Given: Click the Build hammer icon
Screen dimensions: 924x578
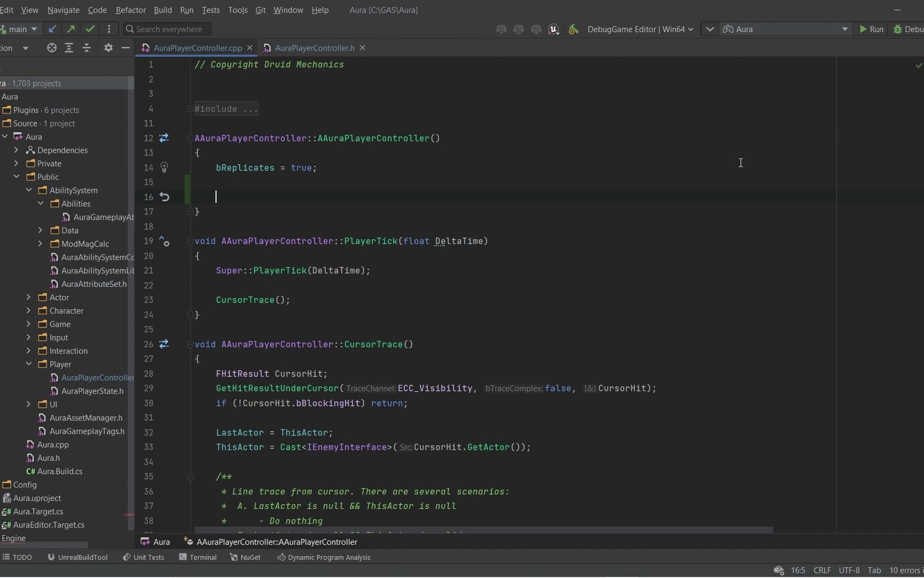Looking at the screenshot, I should (574, 29).
